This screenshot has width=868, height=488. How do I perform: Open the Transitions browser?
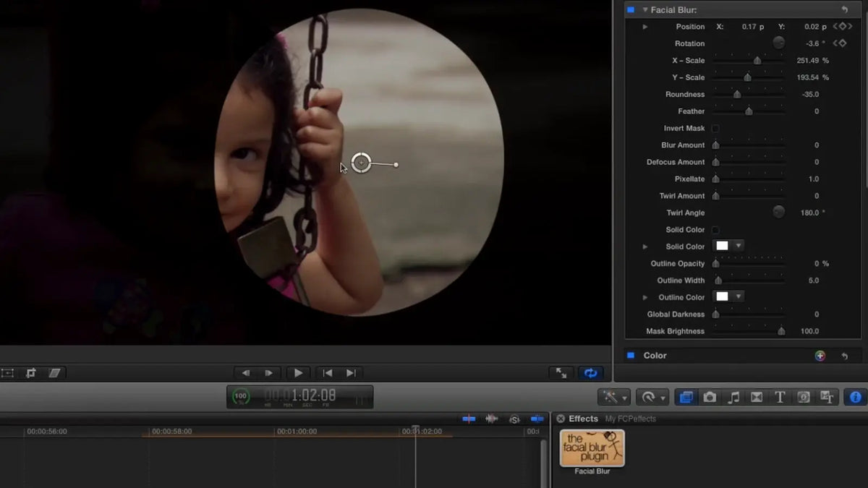click(757, 397)
